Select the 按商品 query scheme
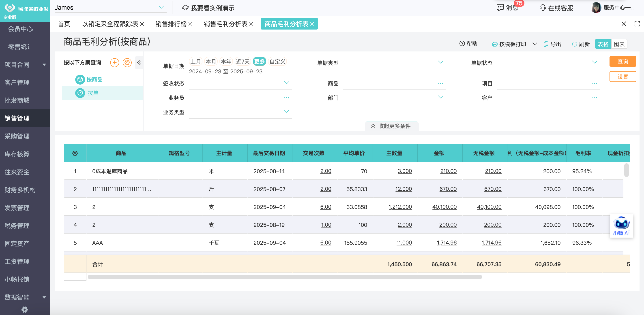 point(94,79)
